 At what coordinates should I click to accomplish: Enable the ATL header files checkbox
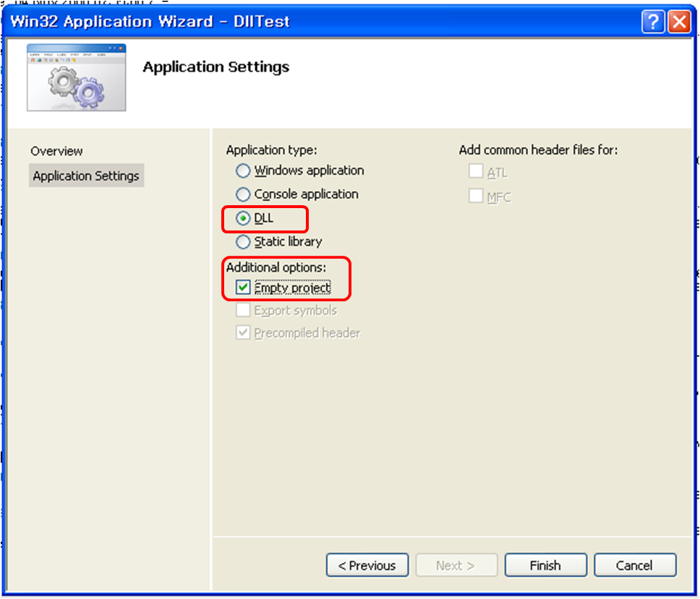(476, 171)
